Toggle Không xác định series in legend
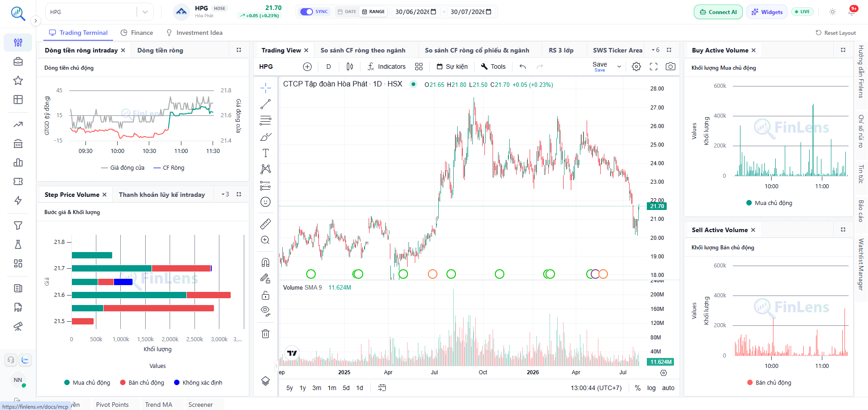The image size is (868, 410). coord(198,383)
